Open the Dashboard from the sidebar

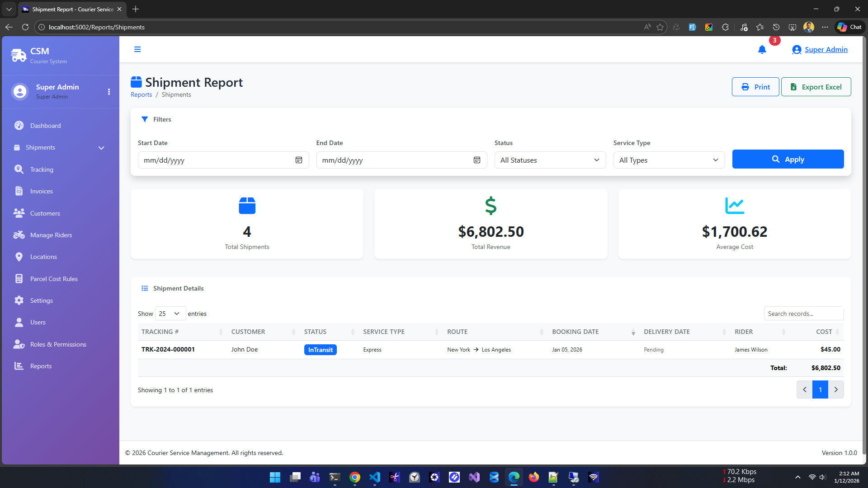coord(46,125)
